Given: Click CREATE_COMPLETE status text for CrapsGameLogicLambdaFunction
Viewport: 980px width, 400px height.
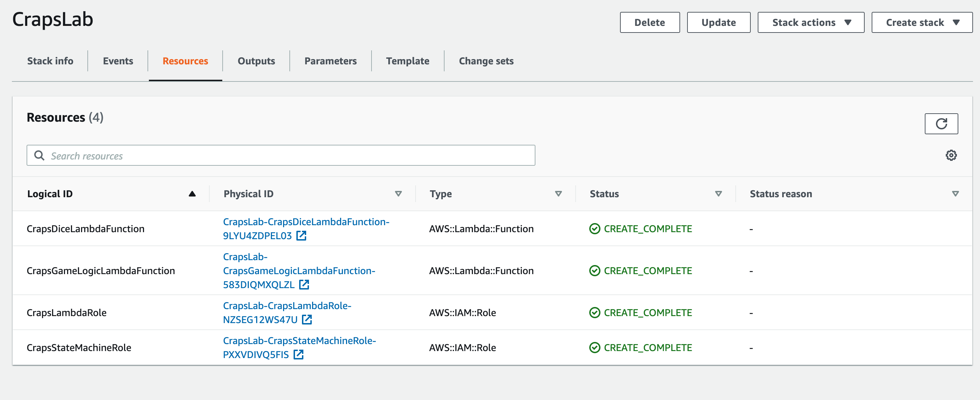Looking at the screenshot, I should 648,271.
